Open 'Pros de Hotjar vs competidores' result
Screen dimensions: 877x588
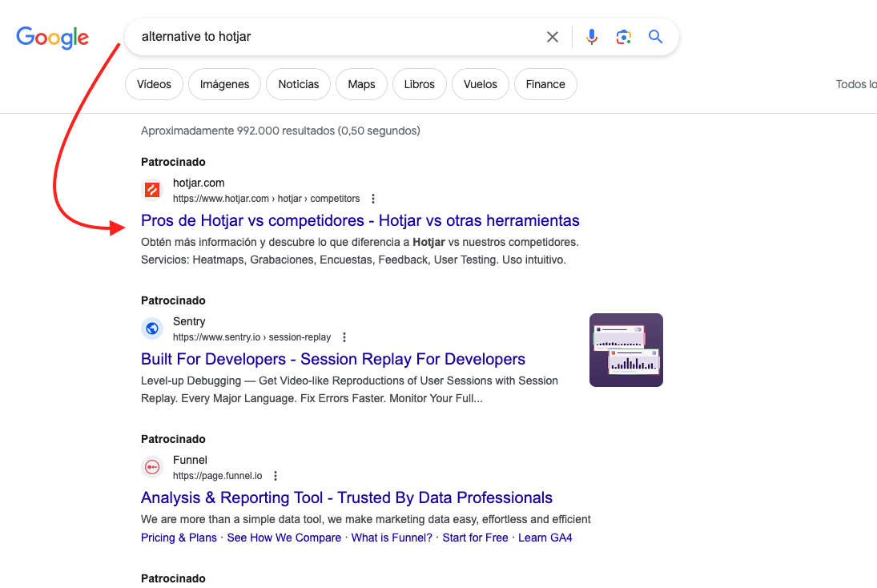coord(360,220)
